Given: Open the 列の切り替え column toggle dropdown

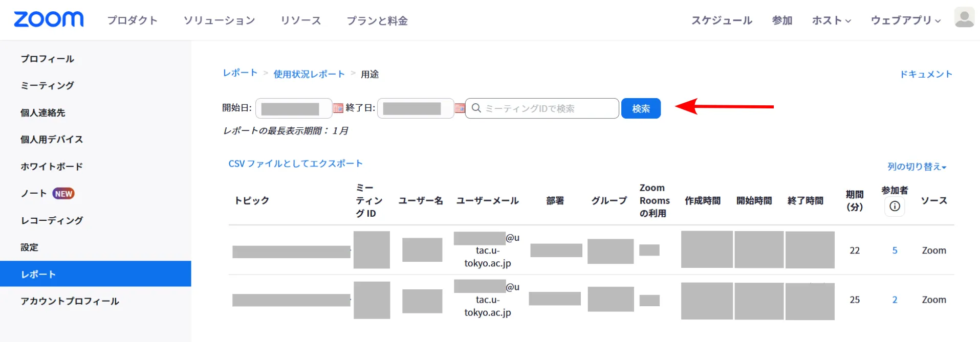Looking at the screenshot, I should 917,167.
